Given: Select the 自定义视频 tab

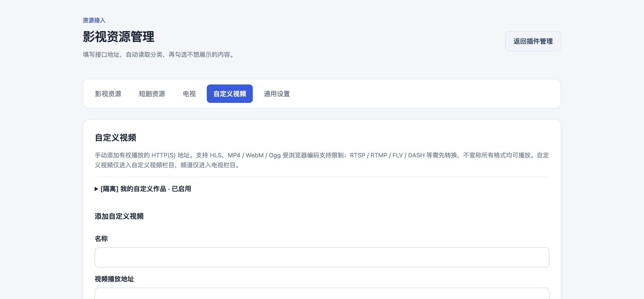Looking at the screenshot, I should [230, 94].
